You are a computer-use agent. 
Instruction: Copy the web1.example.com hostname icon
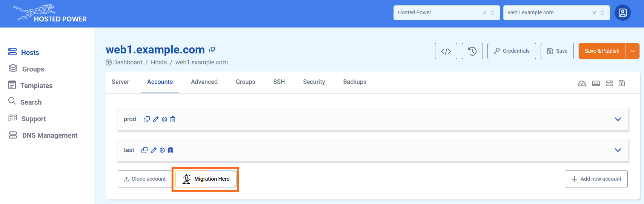(x=212, y=50)
